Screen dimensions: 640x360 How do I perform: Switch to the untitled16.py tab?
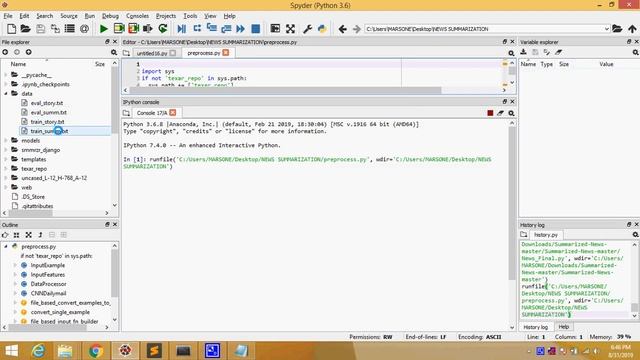152,53
